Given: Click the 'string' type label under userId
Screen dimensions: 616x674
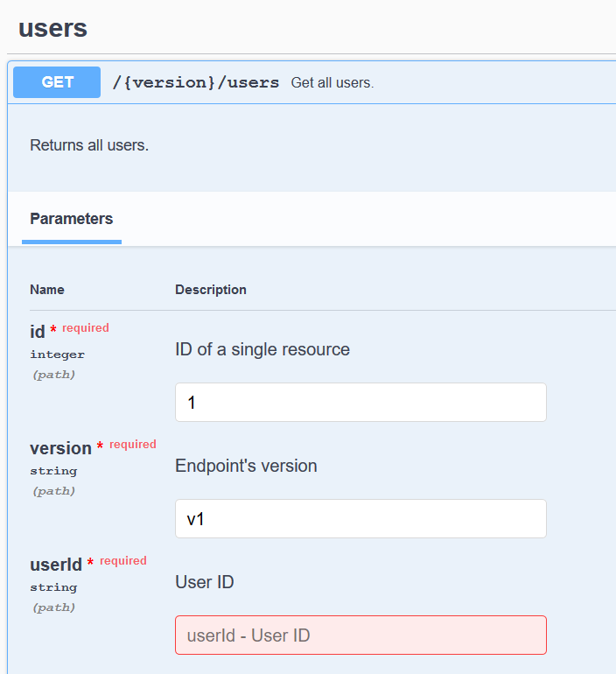Looking at the screenshot, I should click(x=53, y=587).
